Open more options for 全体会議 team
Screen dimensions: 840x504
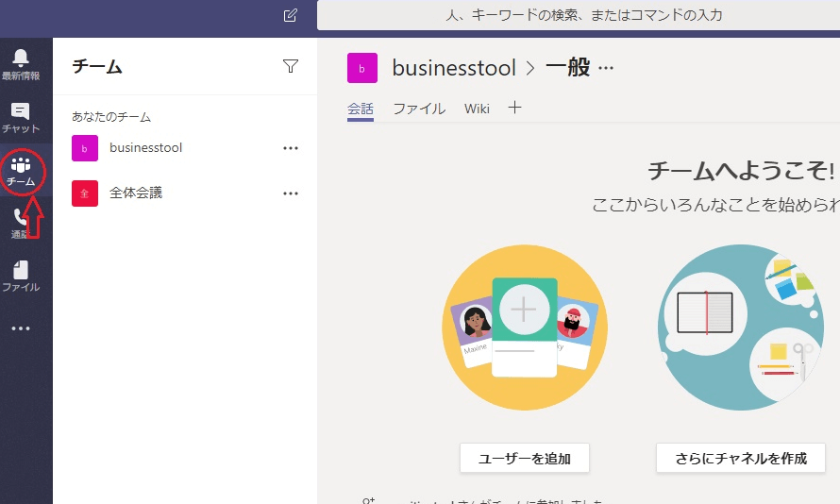(291, 193)
